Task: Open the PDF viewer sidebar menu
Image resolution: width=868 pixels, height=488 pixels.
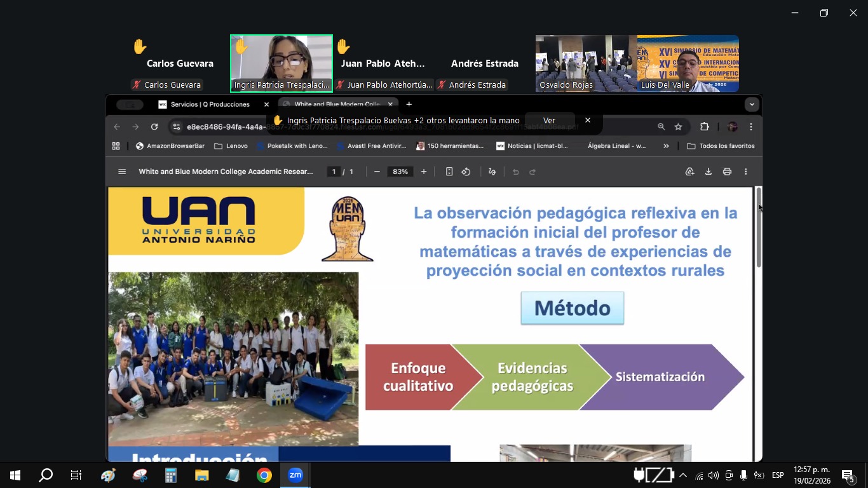Action: (122, 172)
